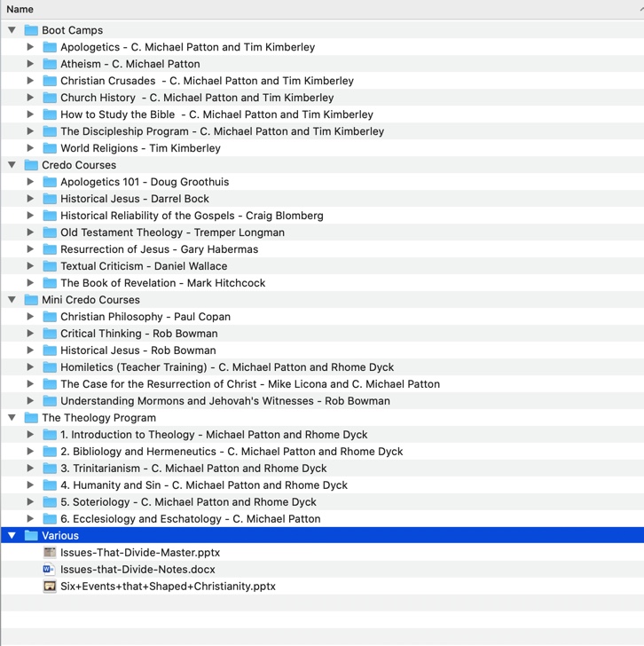This screenshot has width=644, height=646.
Task: Click folder icon for Textual Criticism - Daniel Wallace
Action: click(x=50, y=265)
